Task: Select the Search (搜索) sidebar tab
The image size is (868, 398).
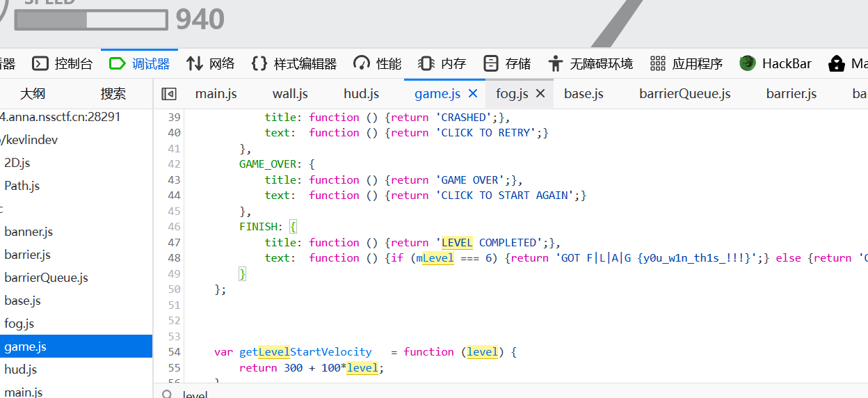Action: [x=113, y=94]
